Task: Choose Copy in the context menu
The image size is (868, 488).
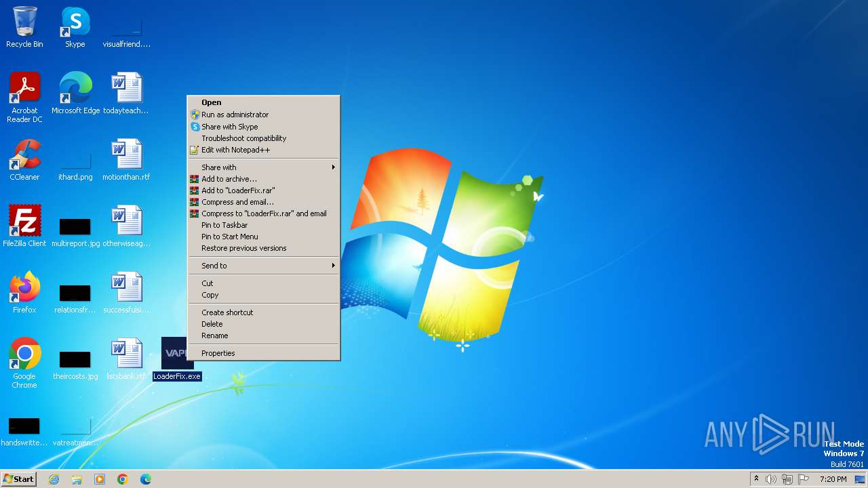Action: (x=264, y=295)
